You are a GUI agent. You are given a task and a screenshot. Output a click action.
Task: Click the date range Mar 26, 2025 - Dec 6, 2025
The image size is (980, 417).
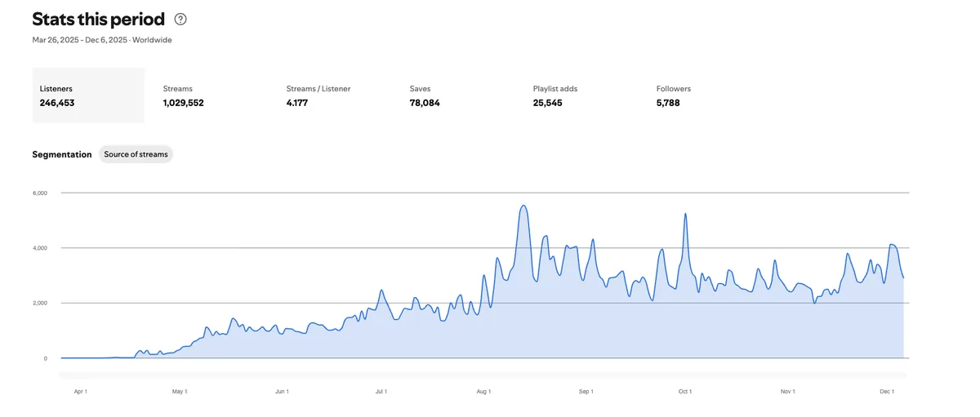[x=80, y=40]
